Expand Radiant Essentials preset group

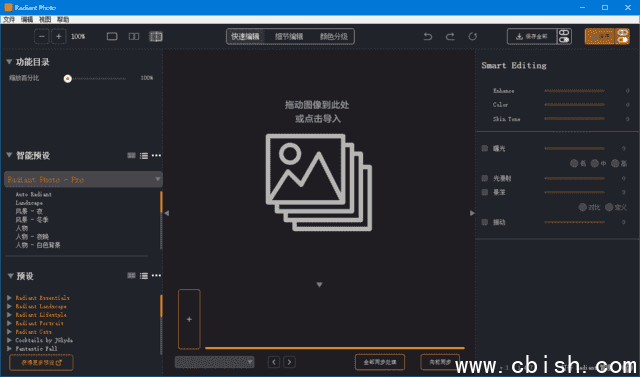pyautogui.click(x=9, y=298)
